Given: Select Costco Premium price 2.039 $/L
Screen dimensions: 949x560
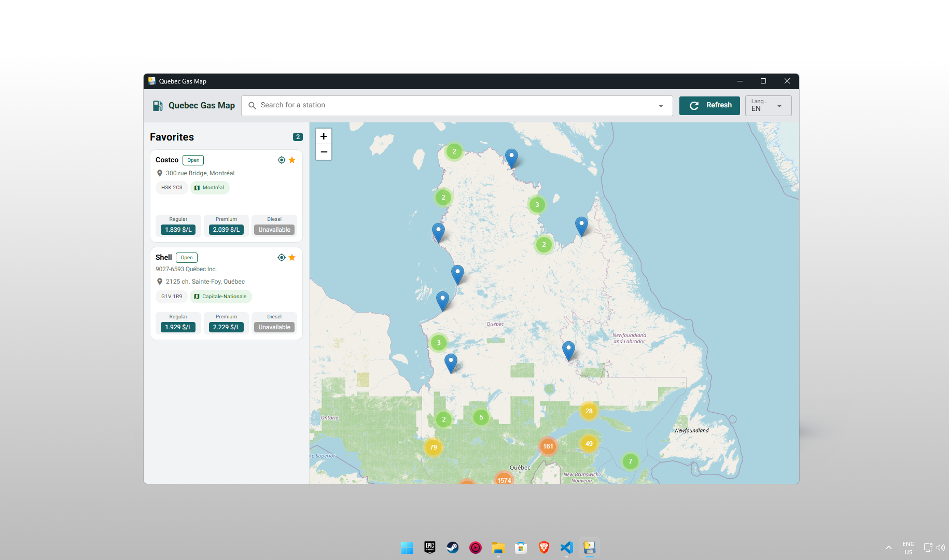Looking at the screenshot, I should click(227, 230).
